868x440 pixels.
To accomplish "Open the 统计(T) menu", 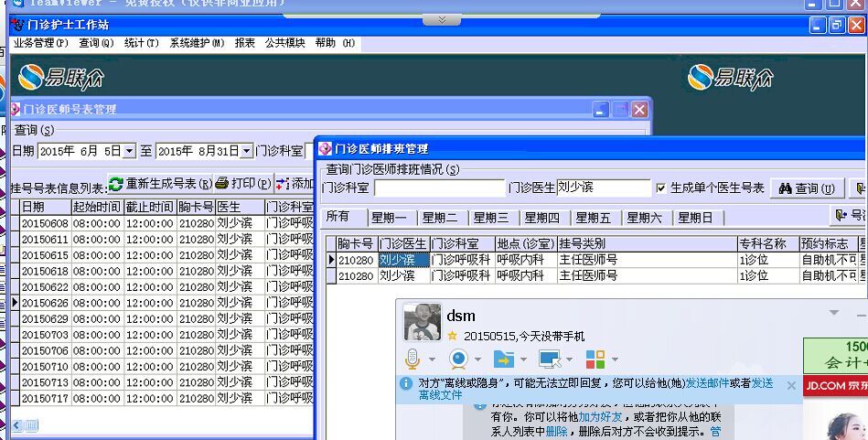I will (x=141, y=43).
